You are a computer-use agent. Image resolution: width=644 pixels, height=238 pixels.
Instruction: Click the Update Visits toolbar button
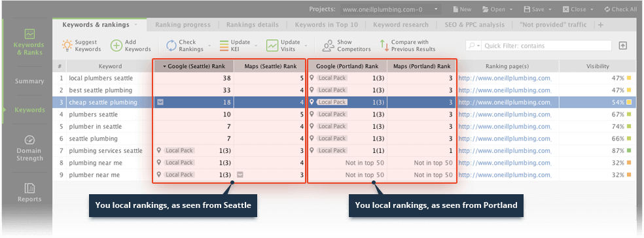pyautogui.click(x=283, y=46)
